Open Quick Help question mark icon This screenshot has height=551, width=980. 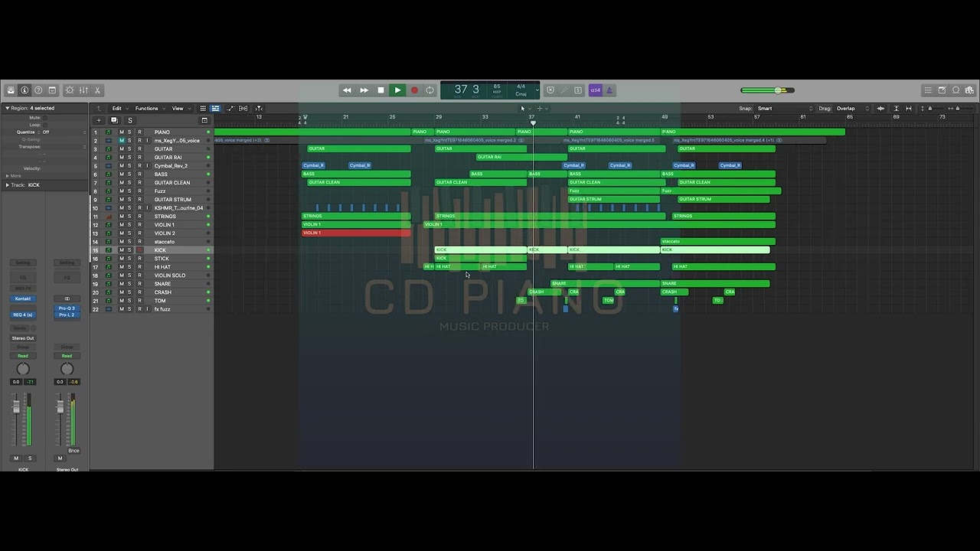[x=38, y=90]
